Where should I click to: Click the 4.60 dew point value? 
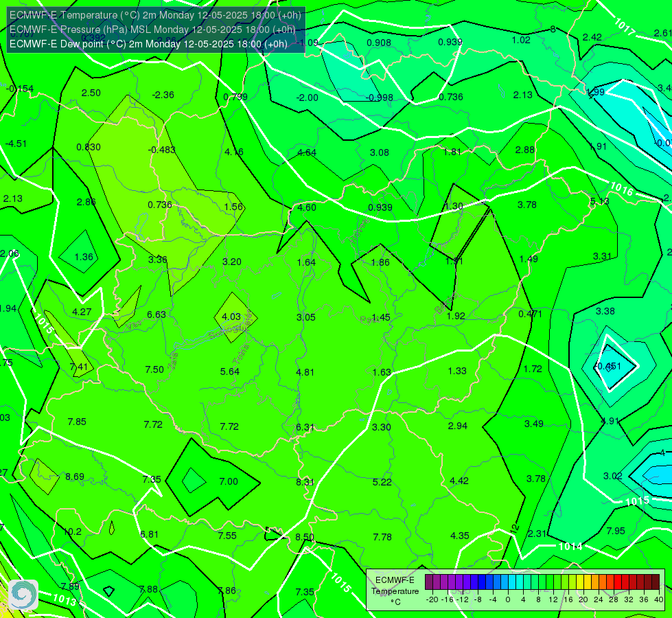pyautogui.click(x=307, y=208)
